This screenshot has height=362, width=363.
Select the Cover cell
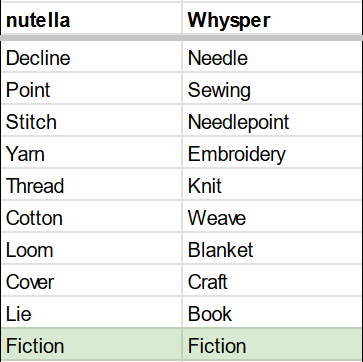(91, 280)
